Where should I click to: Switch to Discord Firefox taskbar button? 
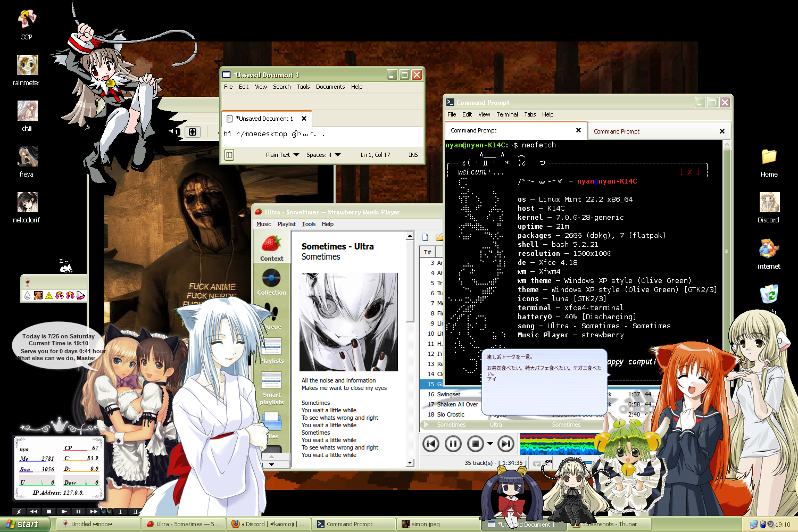coord(269,524)
